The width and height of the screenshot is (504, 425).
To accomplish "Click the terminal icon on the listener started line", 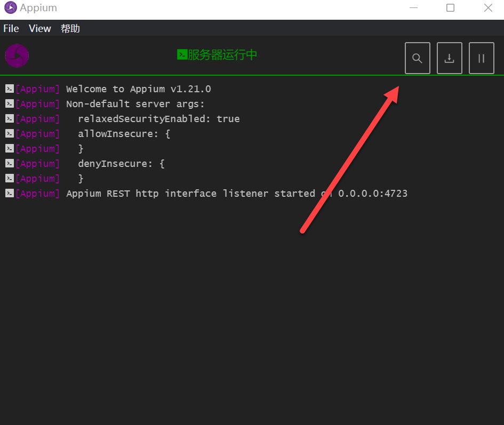I will coord(9,194).
